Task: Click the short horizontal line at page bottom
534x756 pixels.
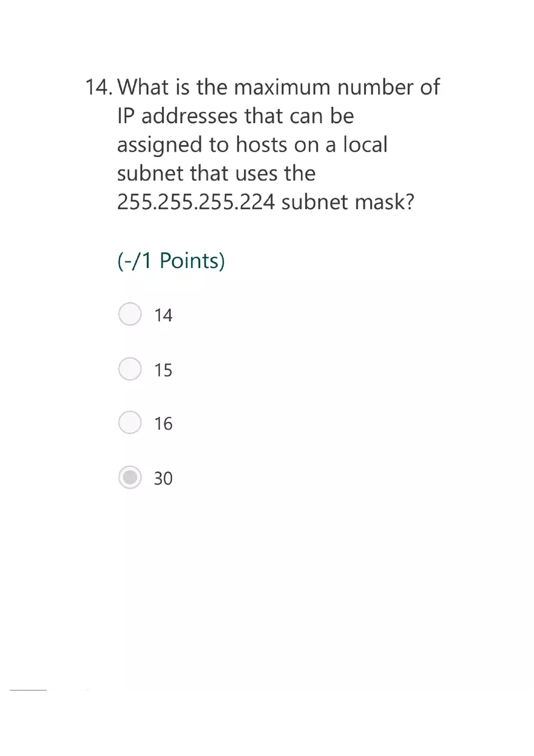Action: pos(28,690)
